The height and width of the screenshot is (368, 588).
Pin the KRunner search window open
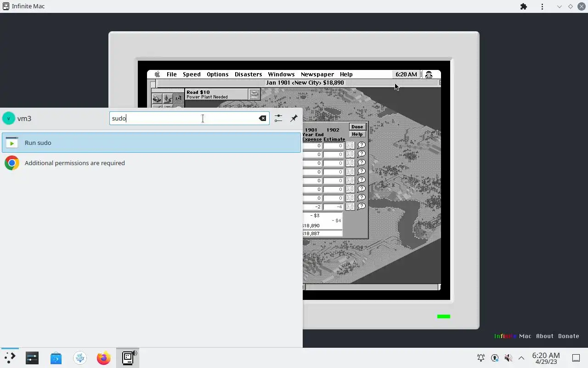click(294, 118)
